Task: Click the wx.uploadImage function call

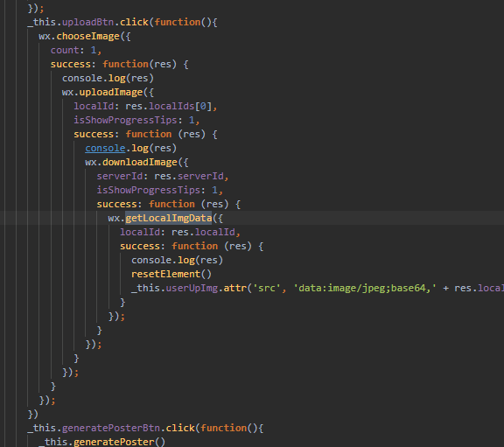Action: click(108, 92)
